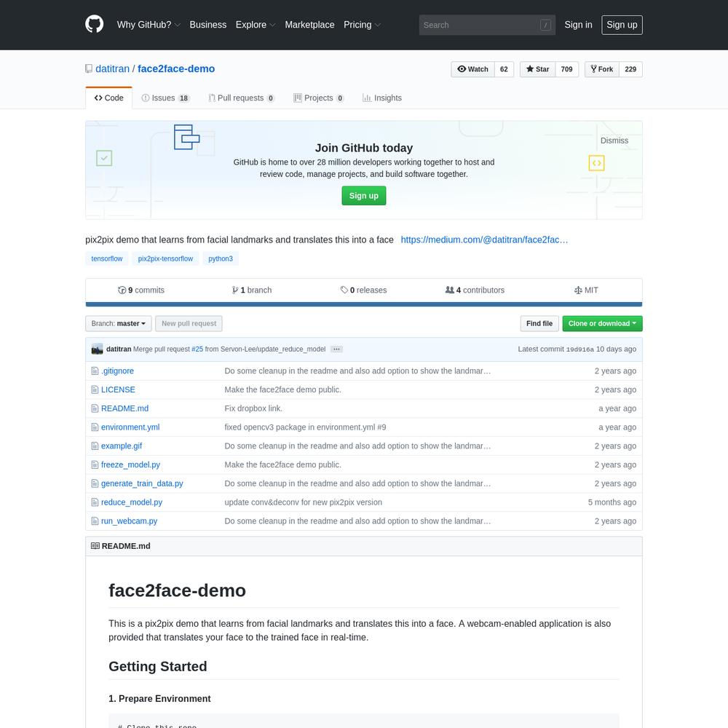Open the LICENSE file

[x=118, y=389]
